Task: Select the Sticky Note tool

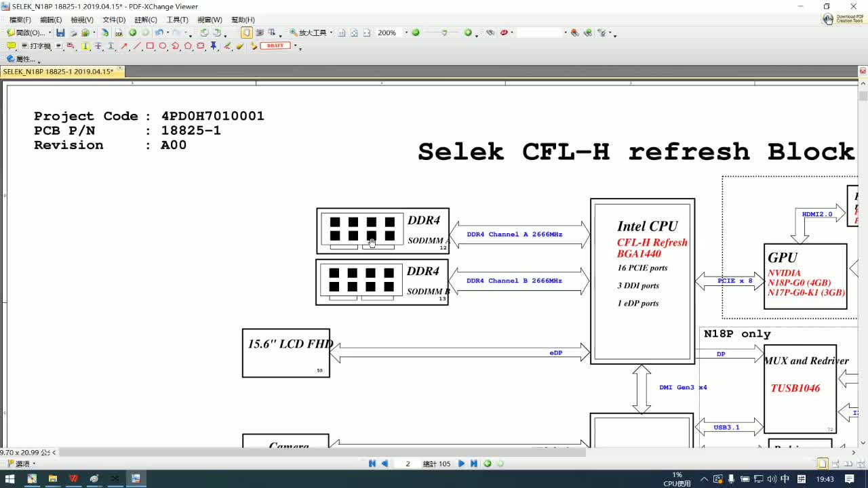Action: [11, 46]
